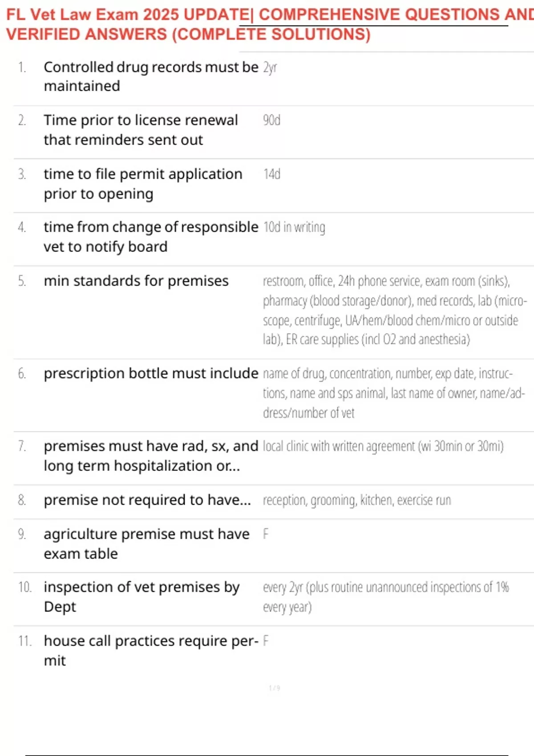Select question 3 about permit application timing
The height and width of the screenshot is (756, 534).
coord(142,184)
